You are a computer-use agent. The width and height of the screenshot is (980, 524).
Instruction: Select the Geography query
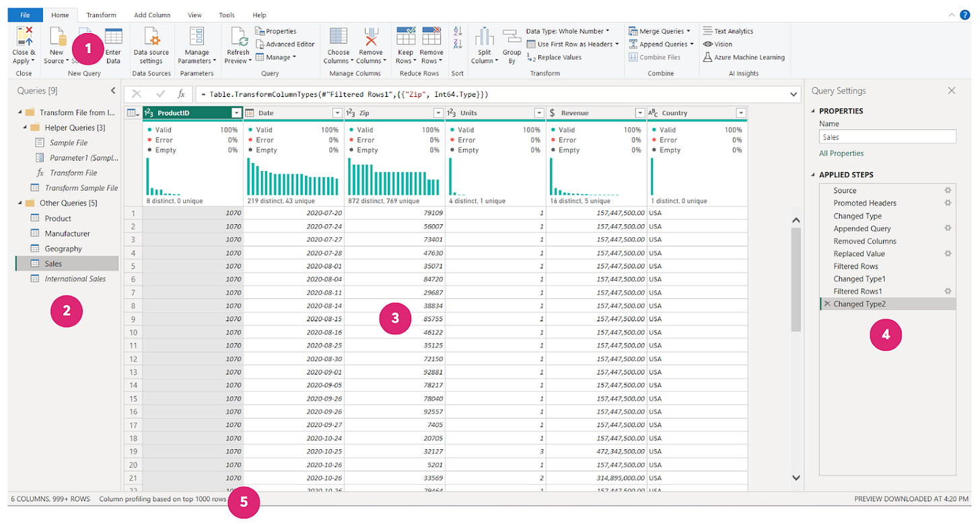63,249
